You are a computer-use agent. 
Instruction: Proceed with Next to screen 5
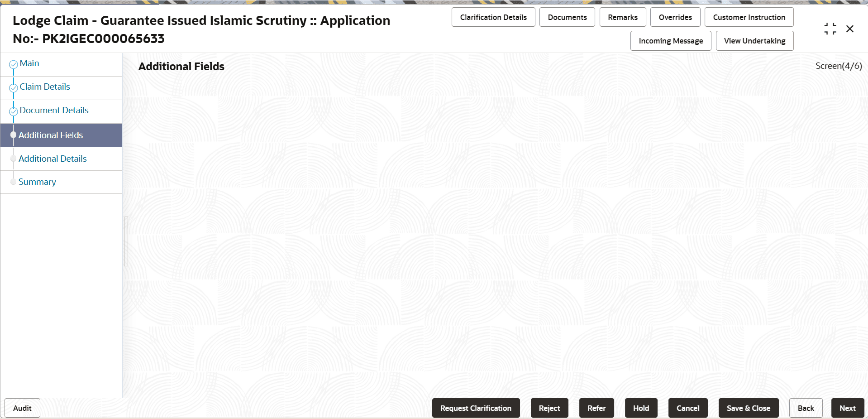(847, 408)
